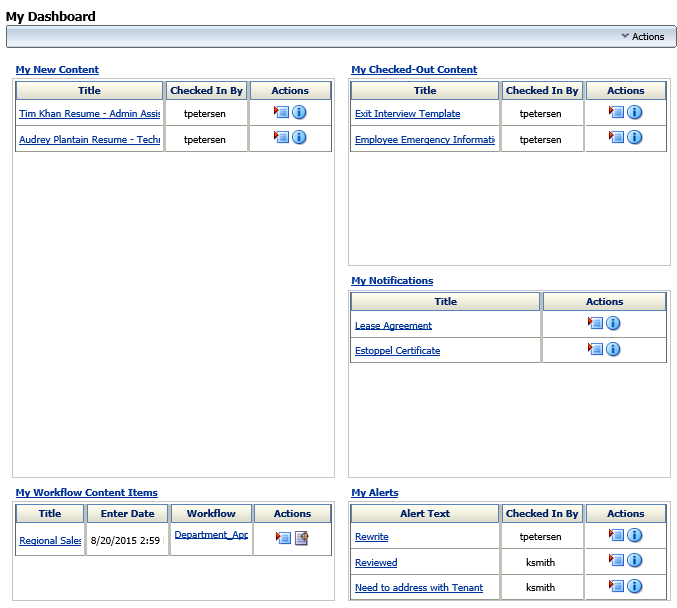Select tpetersen cell in Tim Khan Resume row
The image size is (677, 608).
click(206, 114)
